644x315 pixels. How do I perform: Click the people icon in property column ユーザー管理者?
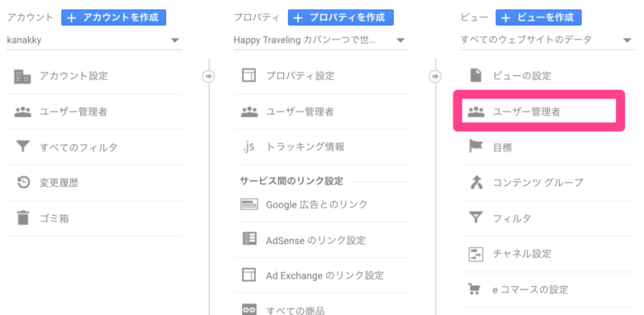pos(249,112)
